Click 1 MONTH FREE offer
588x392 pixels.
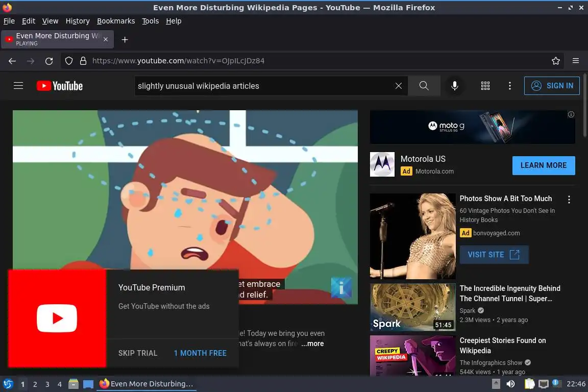[x=200, y=353]
